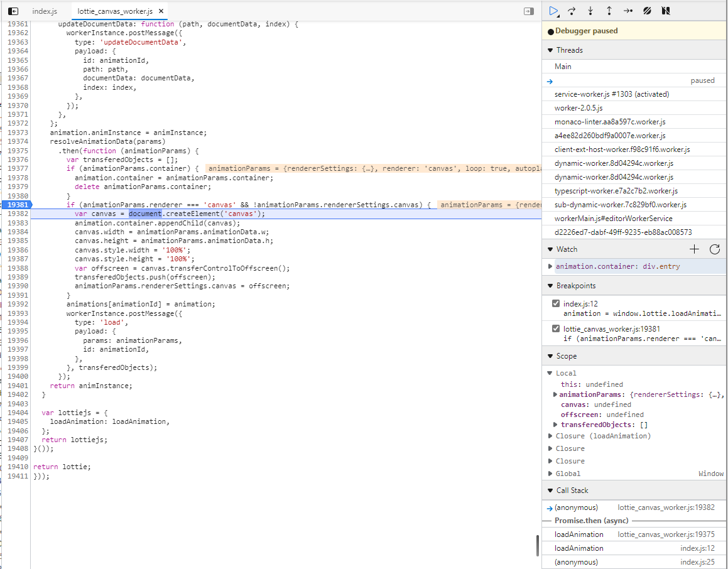Toggle pause on exceptions icon
This screenshot has height=569, width=728.
click(x=665, y=11)
